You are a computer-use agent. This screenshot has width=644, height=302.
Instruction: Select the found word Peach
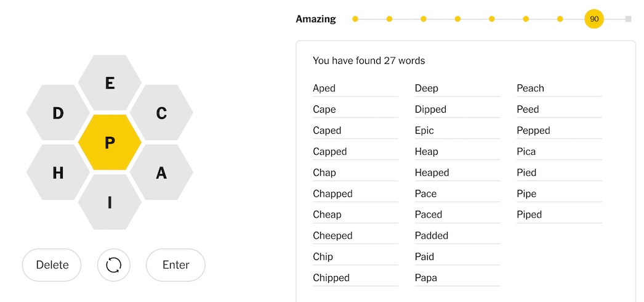(530, 88)
